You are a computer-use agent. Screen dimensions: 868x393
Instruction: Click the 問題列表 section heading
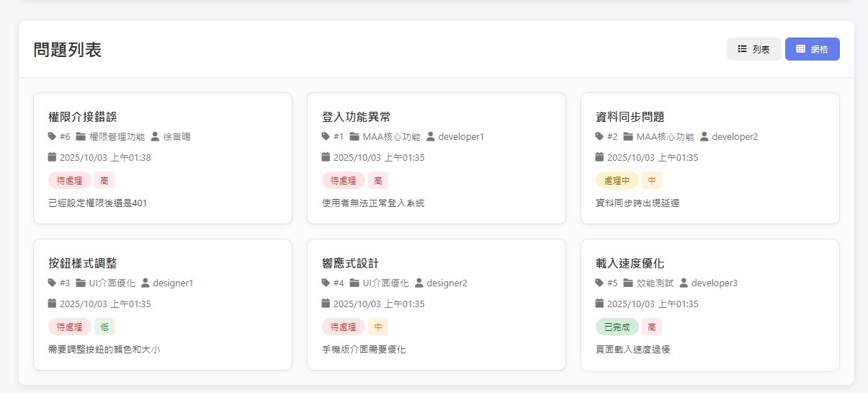pyautogui.click(x=67, y=50)
